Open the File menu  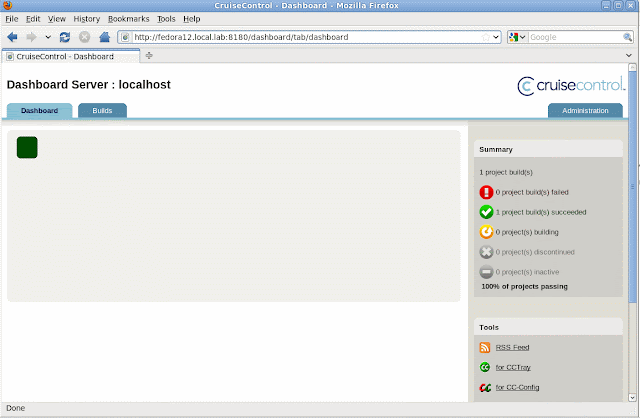(11, 19)
